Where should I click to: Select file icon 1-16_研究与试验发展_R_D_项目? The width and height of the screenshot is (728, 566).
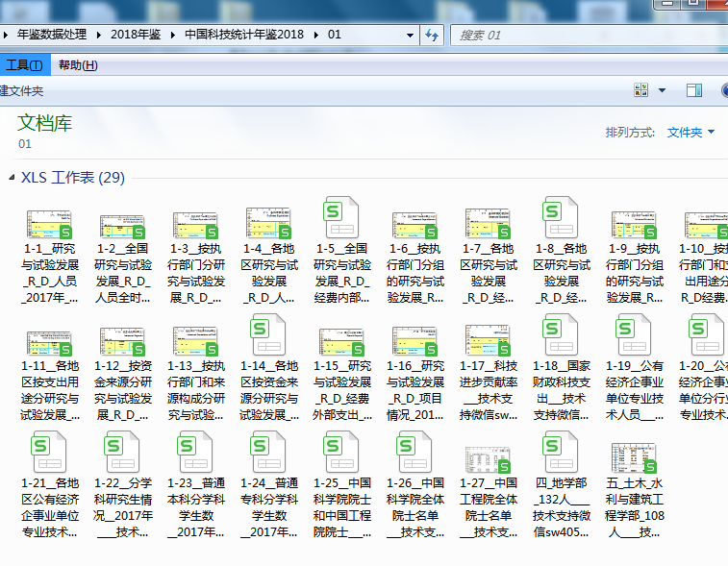(415, 341)
